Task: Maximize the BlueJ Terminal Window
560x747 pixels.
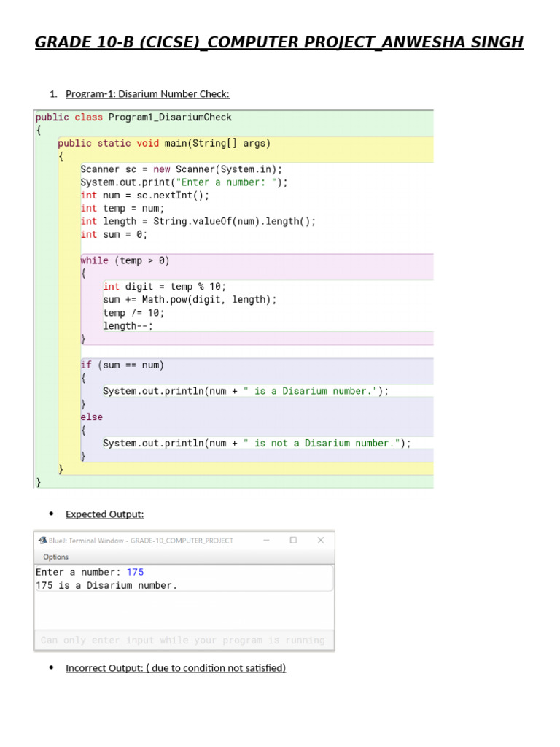Action: pos(293,541)
